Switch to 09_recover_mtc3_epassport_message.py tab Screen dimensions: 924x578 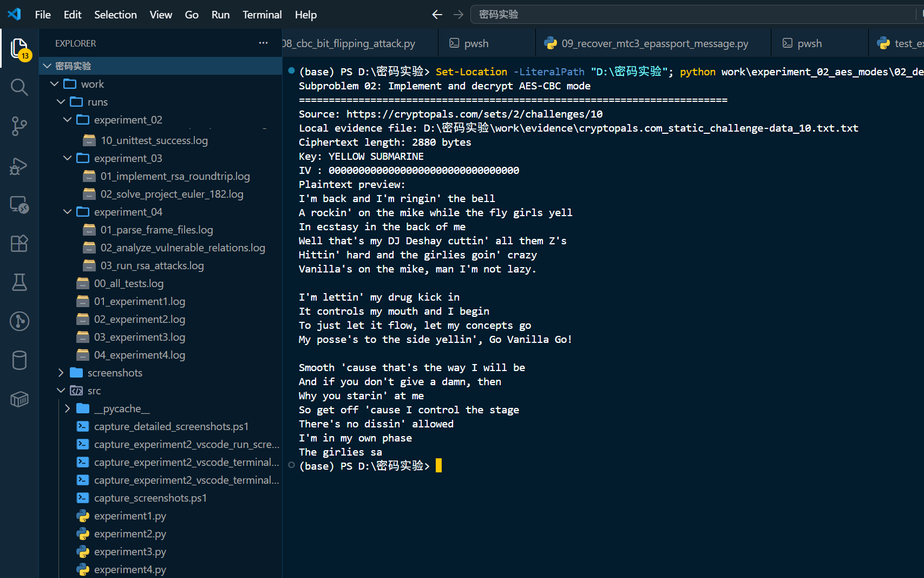click(x=654, y=43)
